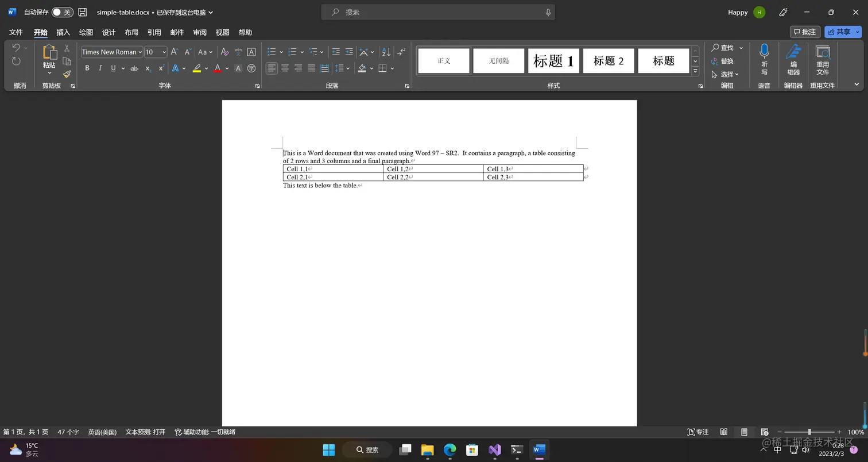Apply the 标题 1 style
This screenshot has height=462, width=868.
553,61
